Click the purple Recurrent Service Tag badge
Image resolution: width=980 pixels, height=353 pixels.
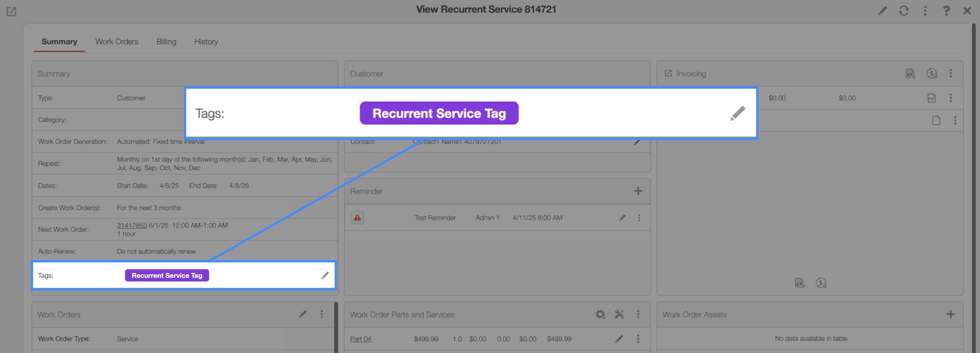(x=167, y=275)
